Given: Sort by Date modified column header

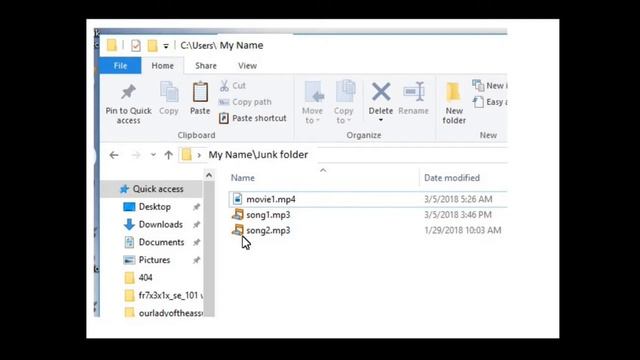Looking at the screenshot, I should tap(452, 178).
